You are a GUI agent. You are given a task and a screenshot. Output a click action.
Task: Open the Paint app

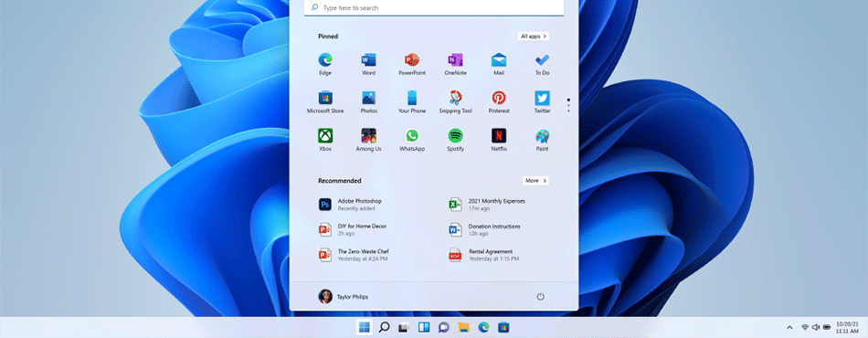pyautogui.click(x=542, y=140)
